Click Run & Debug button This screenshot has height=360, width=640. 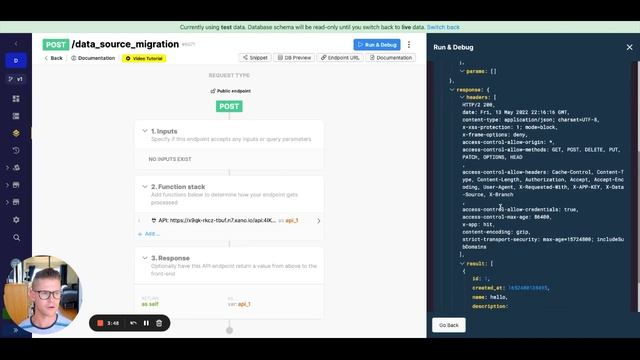tap(377, 44)
